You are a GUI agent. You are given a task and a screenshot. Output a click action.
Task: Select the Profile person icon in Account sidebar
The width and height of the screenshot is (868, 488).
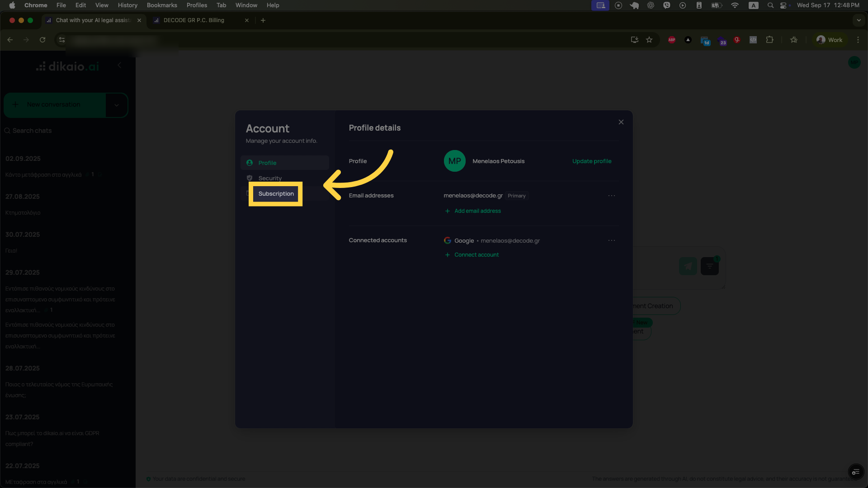pos(250,163)
